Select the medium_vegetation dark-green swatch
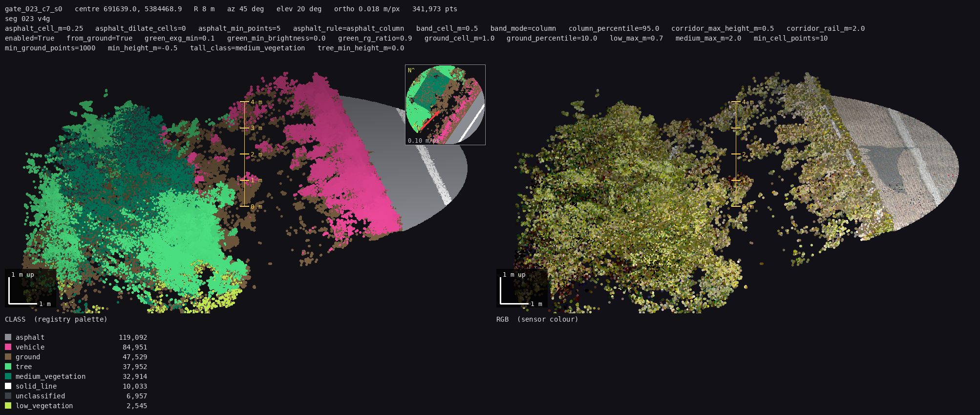Image resolution: width=980 pixels, height=415 pixels. (8, 376)
